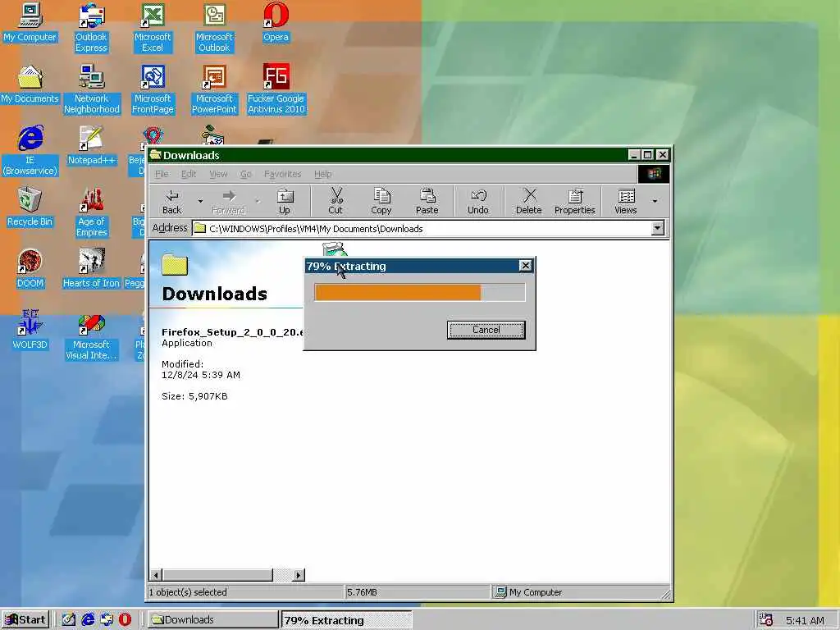Open My Computer desktop icon
Image resolution: width=840 pixels, height=630 pixels.
30,22
